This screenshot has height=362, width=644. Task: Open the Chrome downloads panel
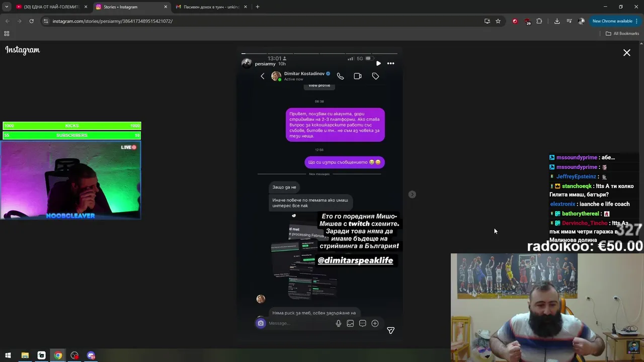click(557, 21)
